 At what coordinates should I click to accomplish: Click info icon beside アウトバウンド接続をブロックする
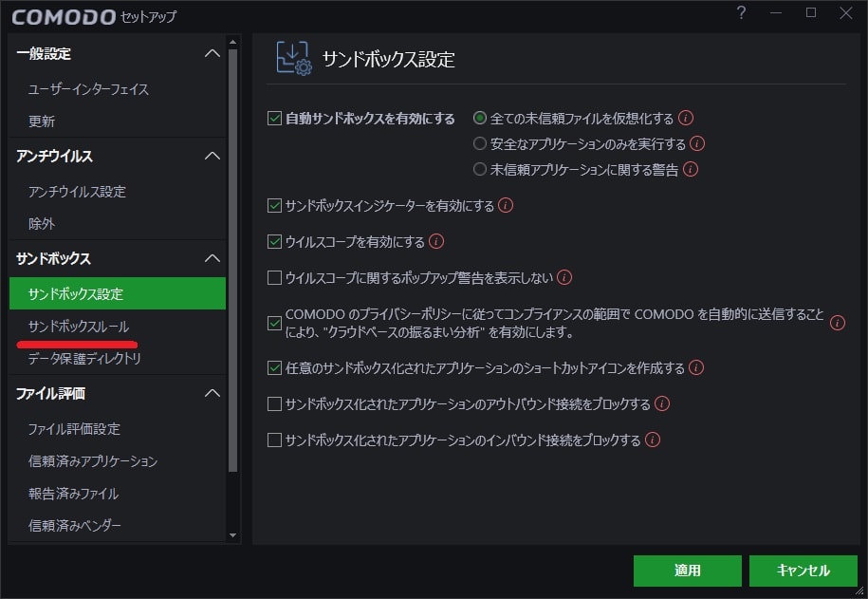(x=662, y=403)
